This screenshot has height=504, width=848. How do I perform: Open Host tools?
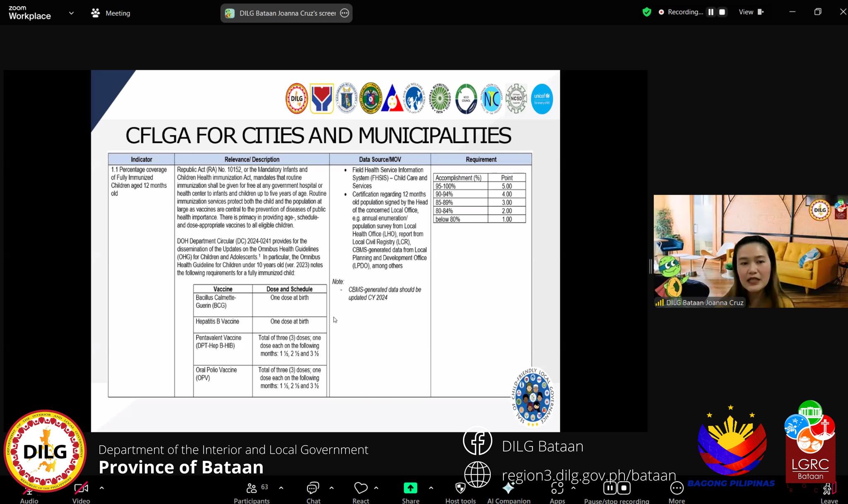coord(460,492)
